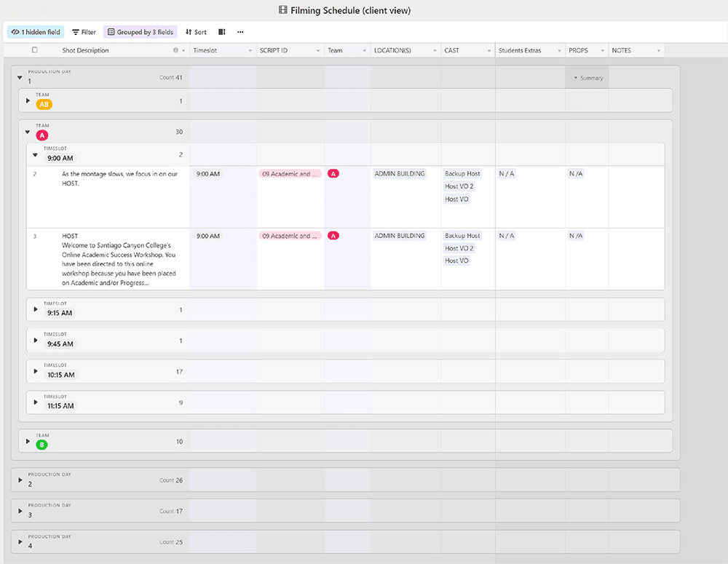Image resolution: width=728 pixels, height=564 pixels.
Task: Select the checkbox column cell for row 2
Action: [x=33, y=174]
